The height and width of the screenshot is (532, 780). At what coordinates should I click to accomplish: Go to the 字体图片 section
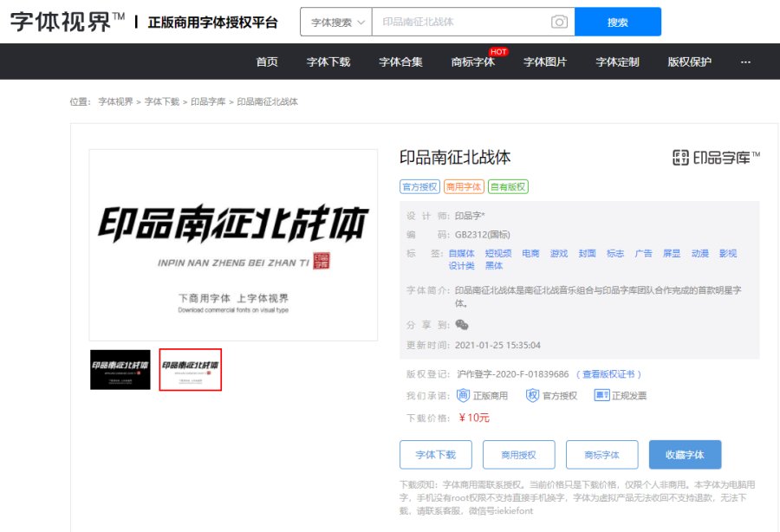[548, 62]
